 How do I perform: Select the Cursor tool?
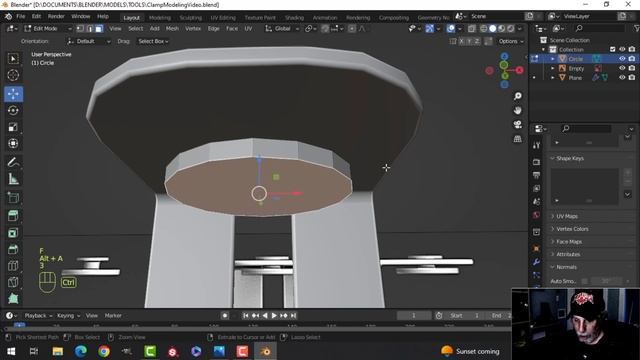13,75
